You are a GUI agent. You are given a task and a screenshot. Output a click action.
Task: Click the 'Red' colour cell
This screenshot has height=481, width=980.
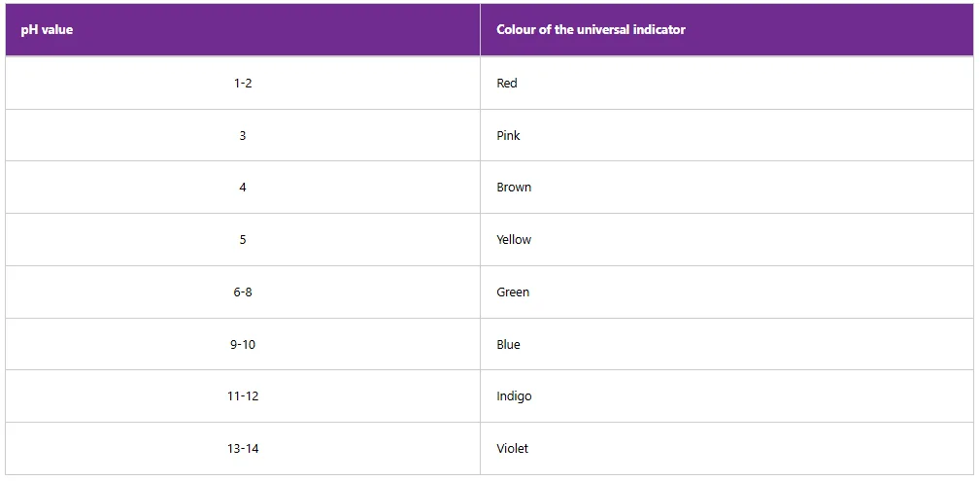pos(507,84)
